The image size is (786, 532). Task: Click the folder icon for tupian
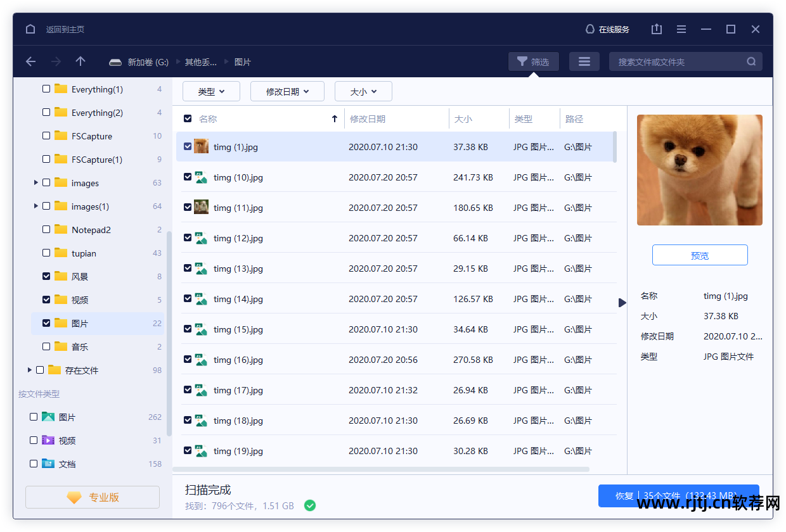(x=61, y=253)
